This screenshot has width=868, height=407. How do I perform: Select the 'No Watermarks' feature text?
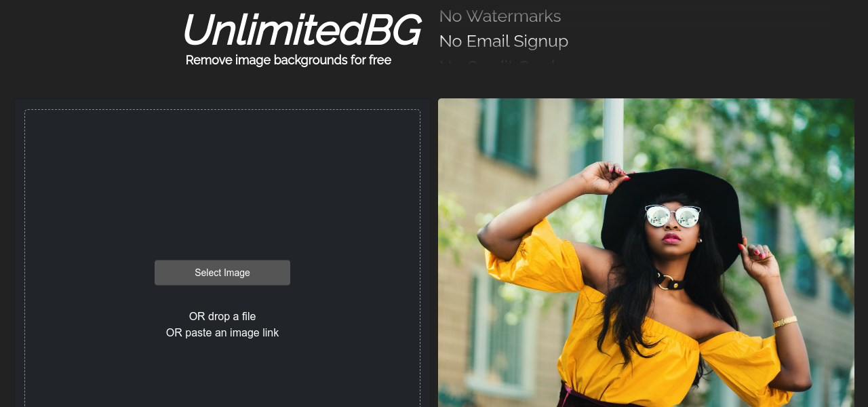[x=500, y=16]
